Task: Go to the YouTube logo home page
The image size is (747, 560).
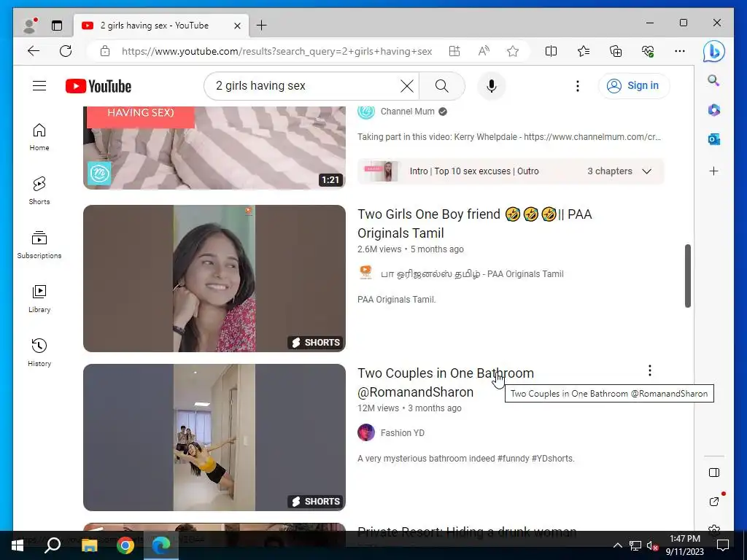Action: tap(98, 86)
